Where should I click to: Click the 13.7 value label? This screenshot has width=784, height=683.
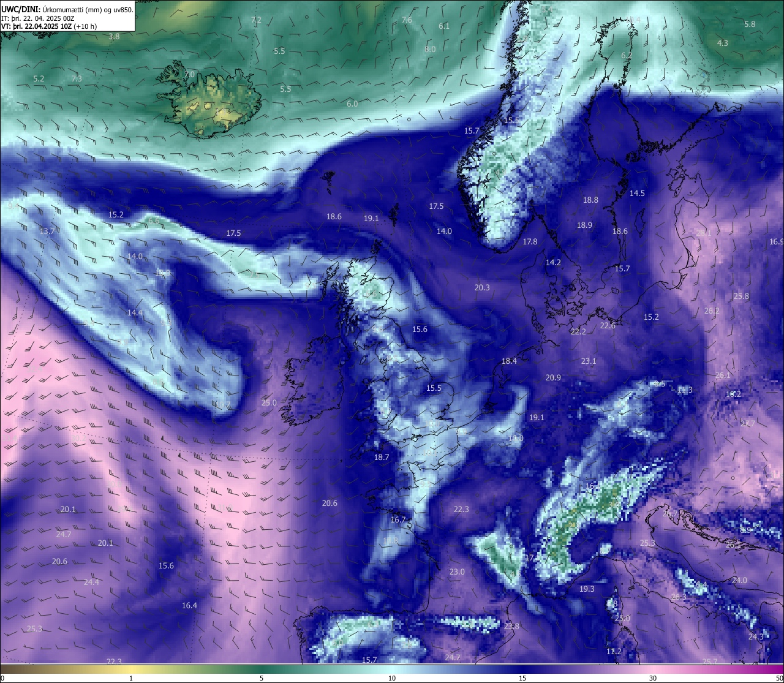point(47,231)
